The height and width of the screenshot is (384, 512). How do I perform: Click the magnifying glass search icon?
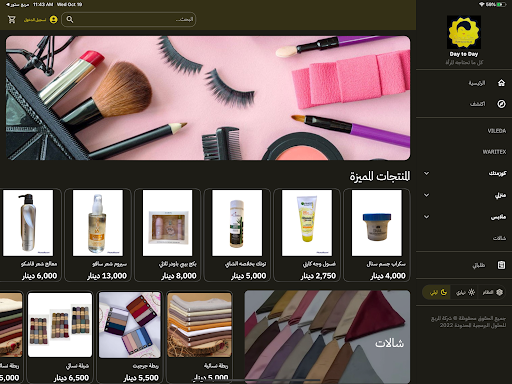[70, 19]
